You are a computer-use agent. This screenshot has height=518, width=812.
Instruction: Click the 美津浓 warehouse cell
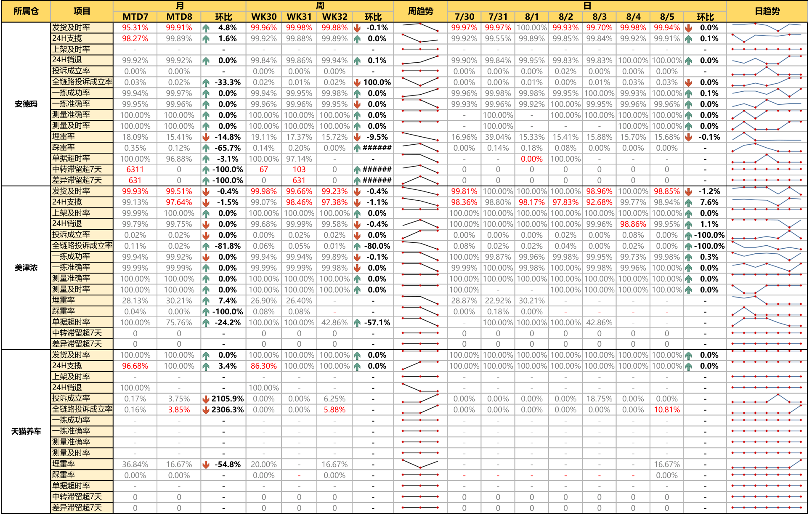tap(26, 268)
